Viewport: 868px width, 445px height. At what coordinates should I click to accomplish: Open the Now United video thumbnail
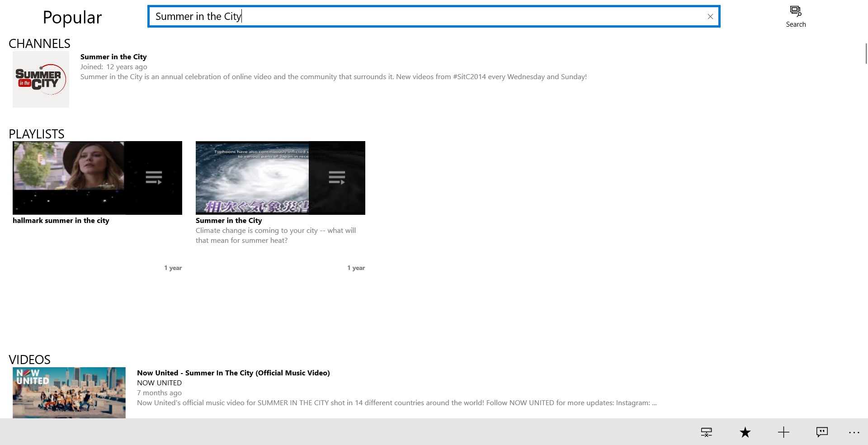[69, 393]
